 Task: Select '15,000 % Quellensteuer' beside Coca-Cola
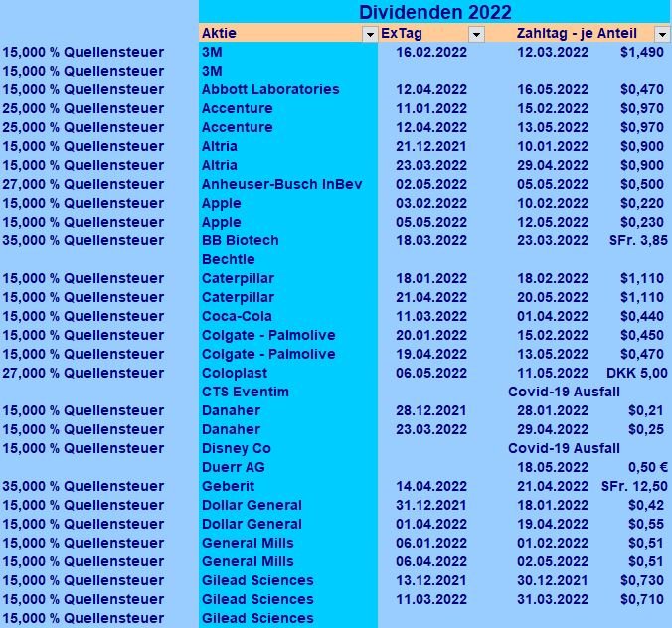click(x=84, y=316)
